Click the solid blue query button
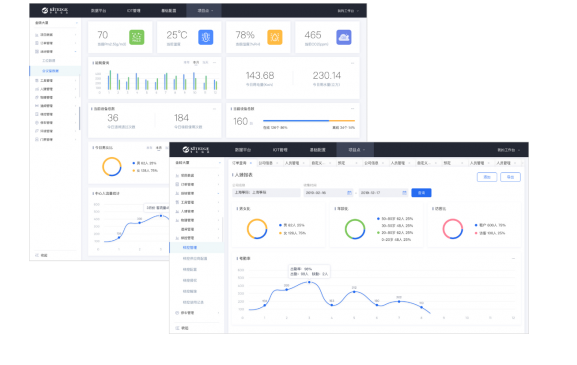Image resolution: width=577 pixels, height=365 pixels. click(421, 193)
